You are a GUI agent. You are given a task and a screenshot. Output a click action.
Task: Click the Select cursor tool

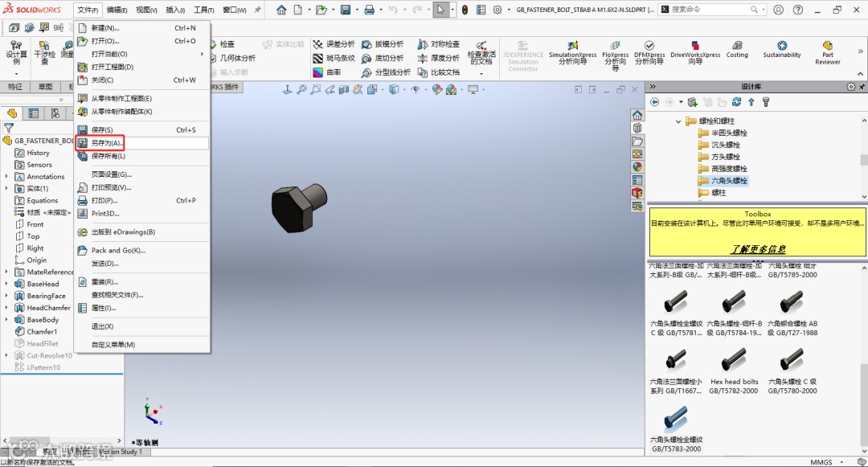pos(440,10)
